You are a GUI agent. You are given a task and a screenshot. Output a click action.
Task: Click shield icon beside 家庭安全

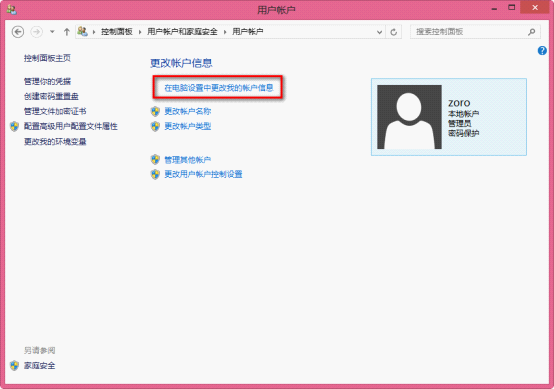coord(14,366)
